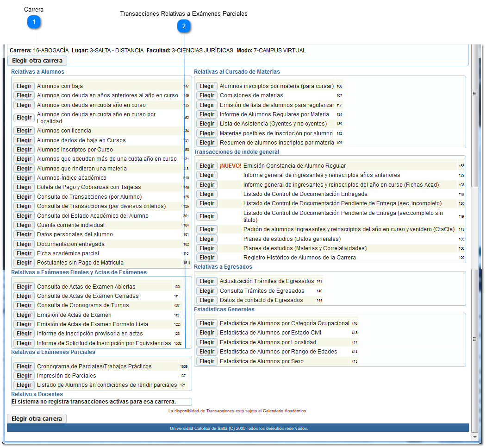Click Elegir next to 'Comisiones de materias'
The width and height of the screenshot is (486, 448).
pyautogui.click(x=207, y=95)
